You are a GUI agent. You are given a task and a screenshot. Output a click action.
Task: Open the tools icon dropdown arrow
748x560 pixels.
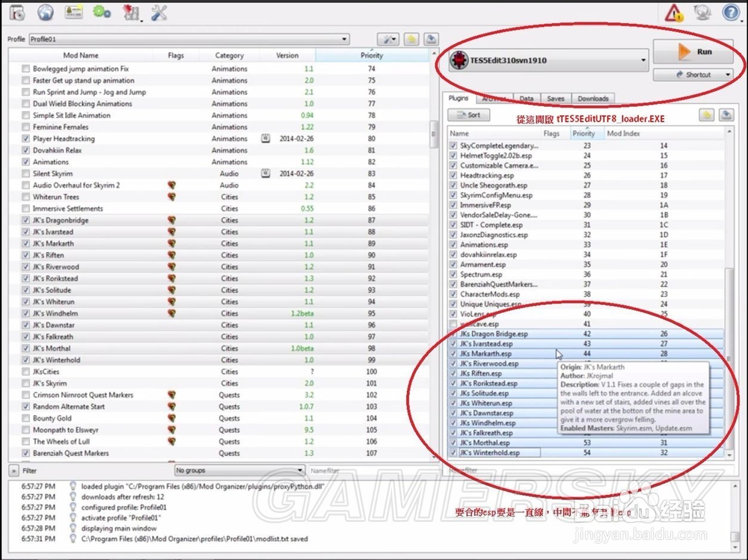pyautogui.click(x=141, y=20)
